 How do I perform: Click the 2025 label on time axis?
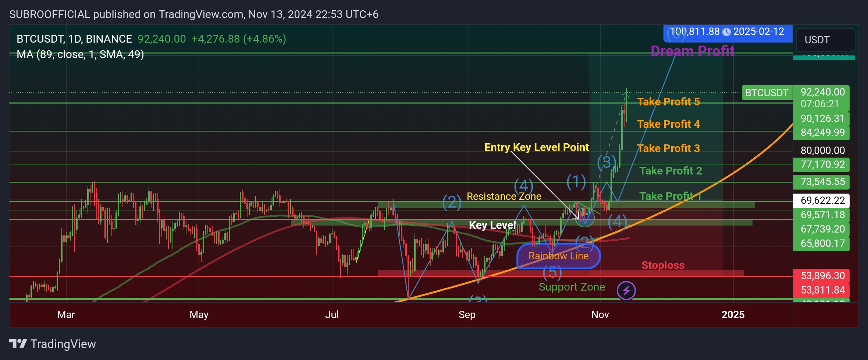733,315
